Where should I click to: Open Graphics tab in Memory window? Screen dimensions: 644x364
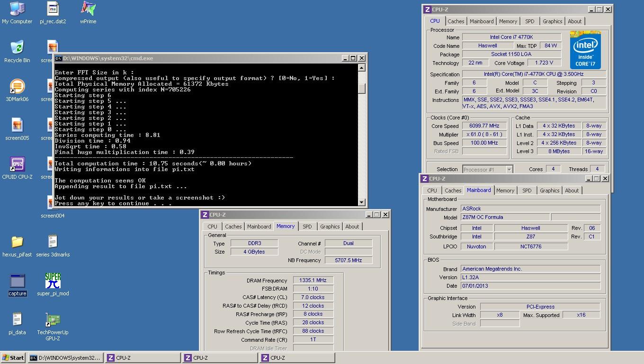tap(330, 227)
